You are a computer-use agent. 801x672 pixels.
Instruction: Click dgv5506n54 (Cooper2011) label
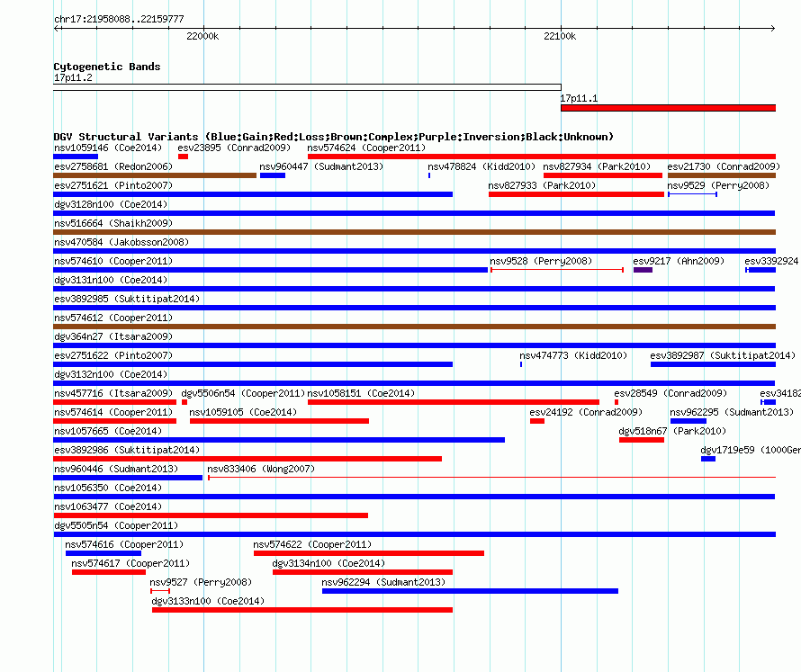pyautogui.click(x=243, y=394)
